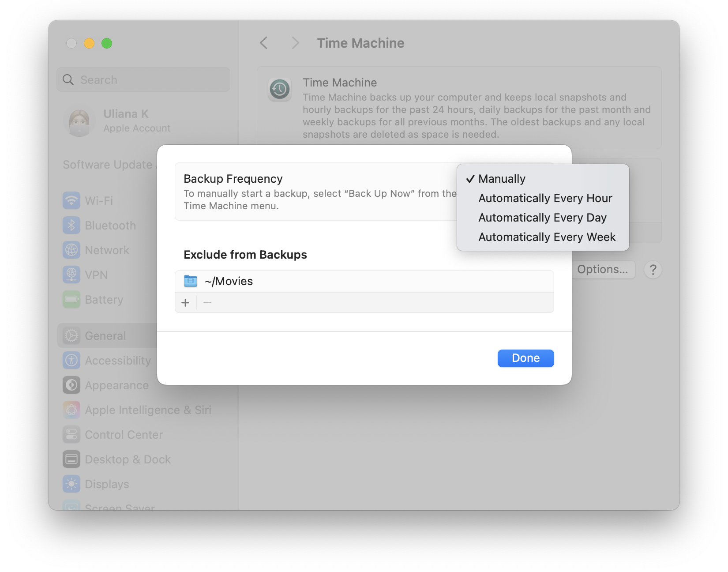Choose Automatically Every Week option
Image resolution: width=728 pixels, height=572 pixels.
coord(543,237)
